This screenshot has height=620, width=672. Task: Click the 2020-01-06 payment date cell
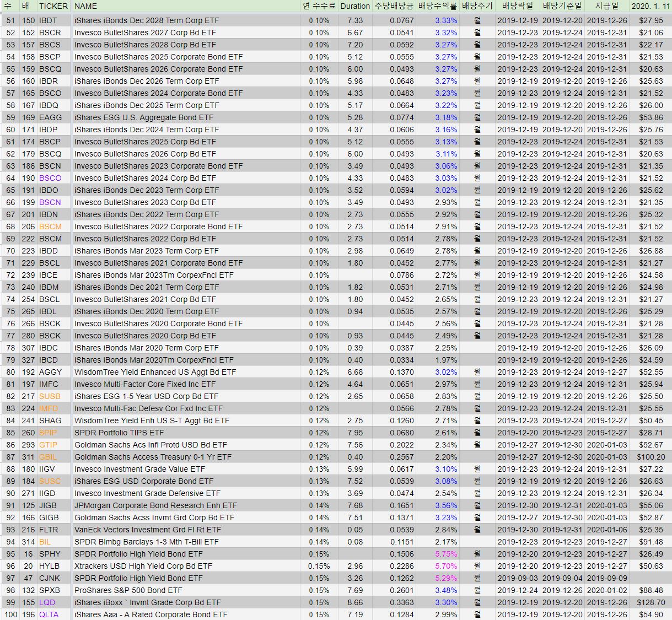click(x=606, y=530)
